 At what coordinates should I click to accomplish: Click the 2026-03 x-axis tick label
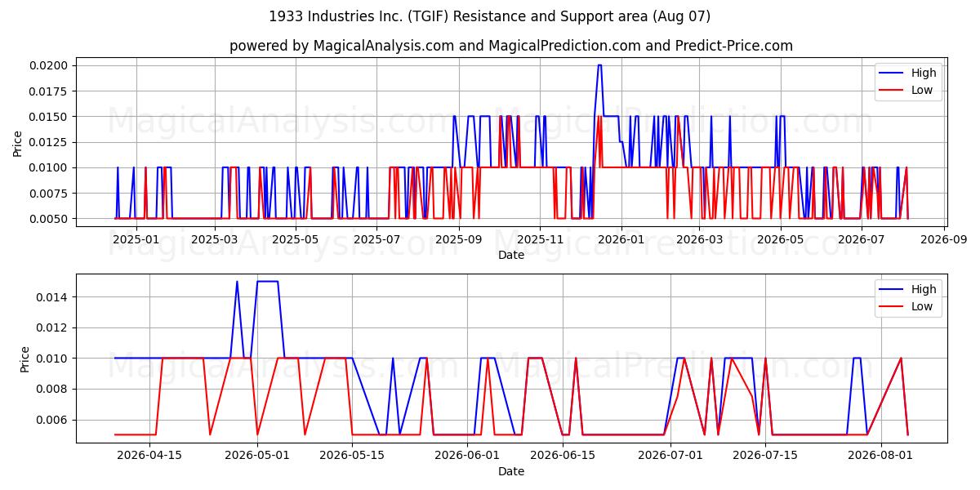pos(700,239)
